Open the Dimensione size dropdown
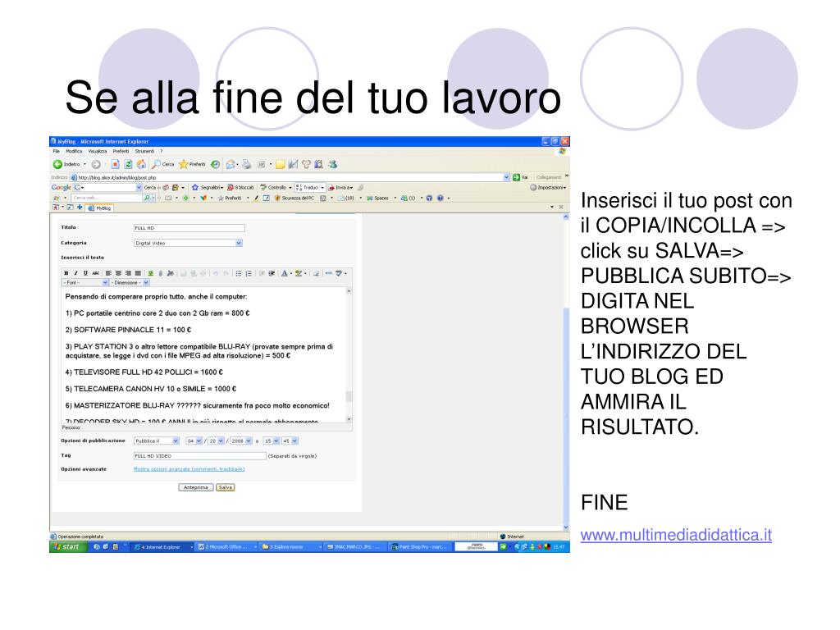The height and width of the screenshot is (630, 840). (130, 282)
